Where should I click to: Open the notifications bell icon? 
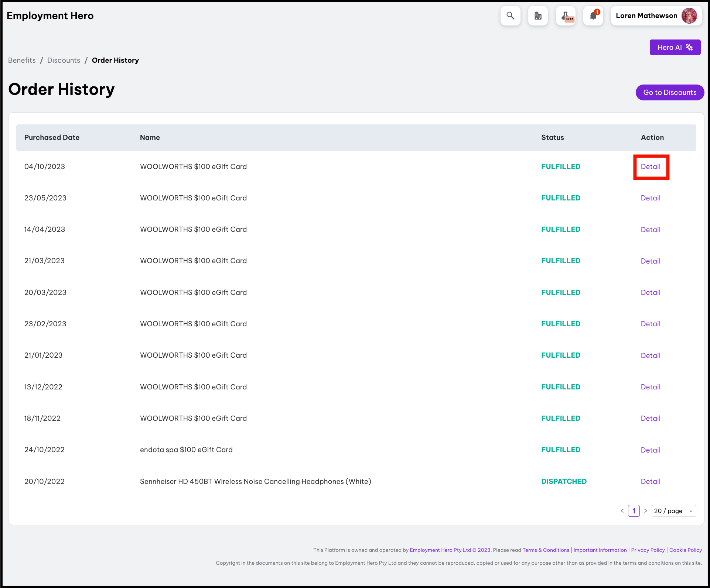593,16
